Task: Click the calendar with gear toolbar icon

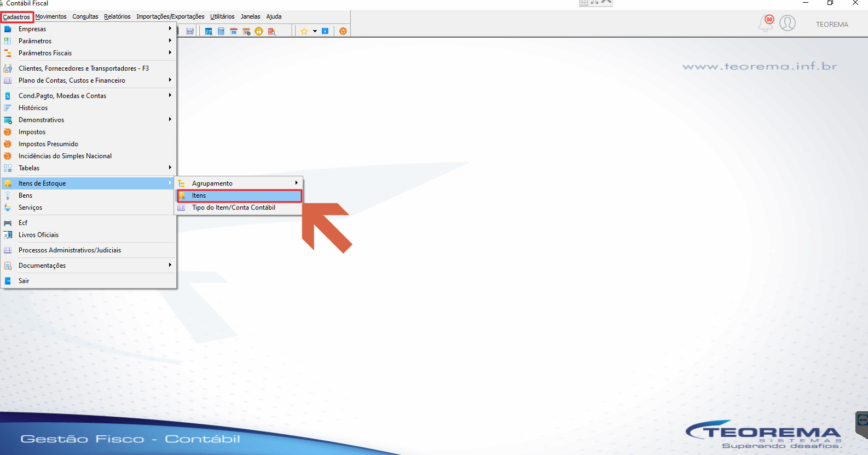Action: point(246,31)
